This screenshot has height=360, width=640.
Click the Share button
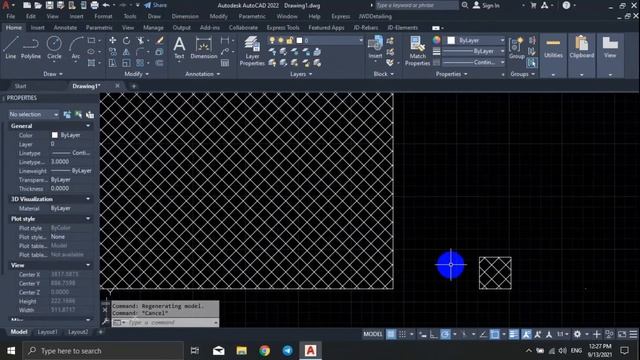point(155,5)
